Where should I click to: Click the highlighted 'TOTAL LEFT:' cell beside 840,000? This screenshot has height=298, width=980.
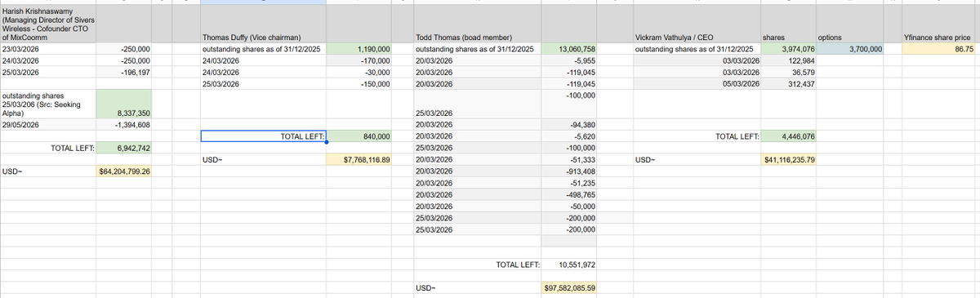[x=264, y=136]
